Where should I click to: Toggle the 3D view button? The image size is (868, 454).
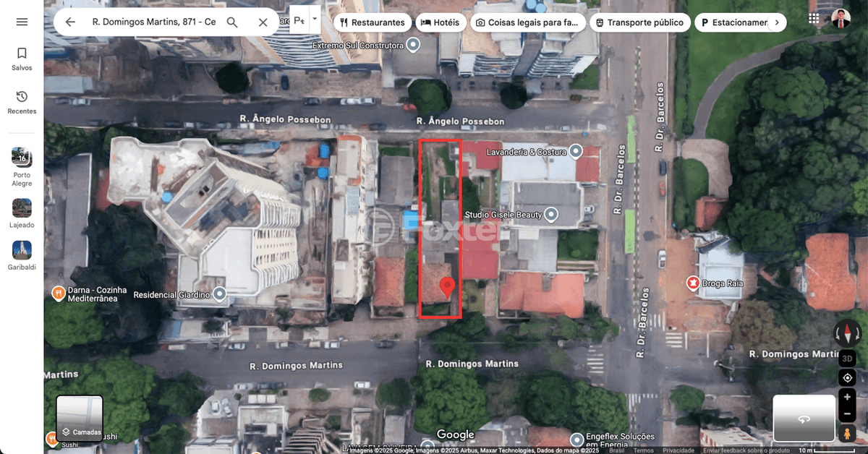847,359
